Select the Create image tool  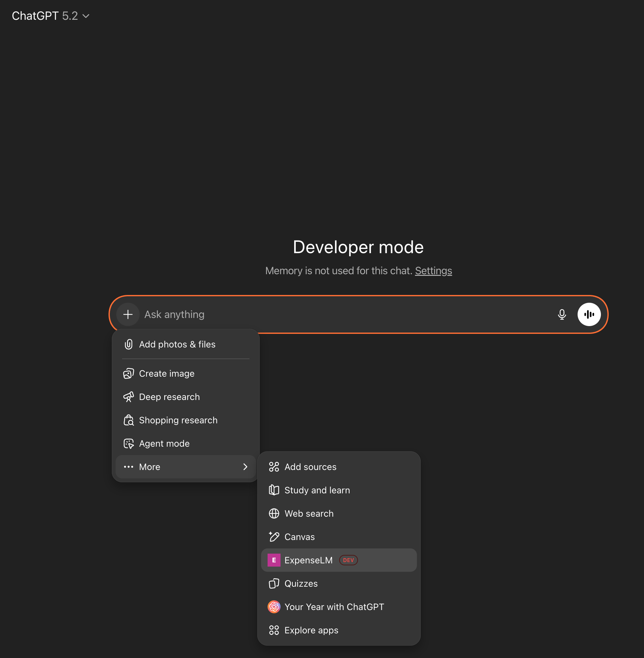[x=167, y=373]
